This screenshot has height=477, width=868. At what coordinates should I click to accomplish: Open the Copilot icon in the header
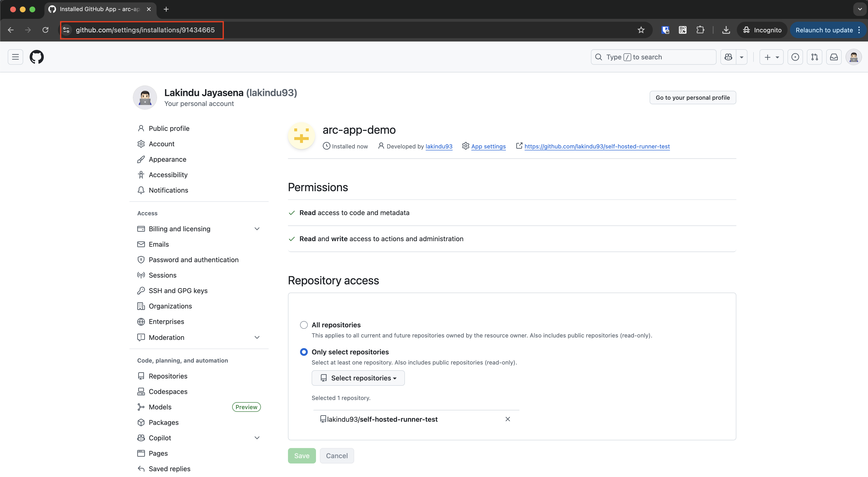[x=729, y=57]
